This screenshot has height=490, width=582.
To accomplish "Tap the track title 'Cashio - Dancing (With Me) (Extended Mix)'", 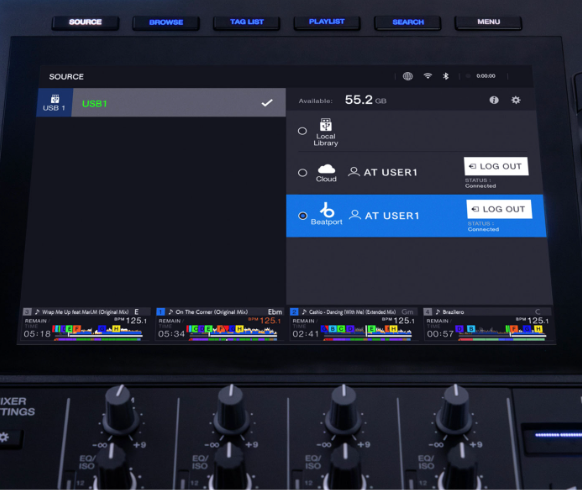I will click(352, 312).
